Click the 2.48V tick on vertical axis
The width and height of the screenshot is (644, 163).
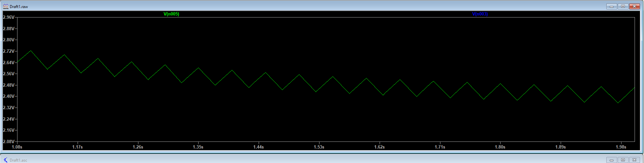pos(8,85)
